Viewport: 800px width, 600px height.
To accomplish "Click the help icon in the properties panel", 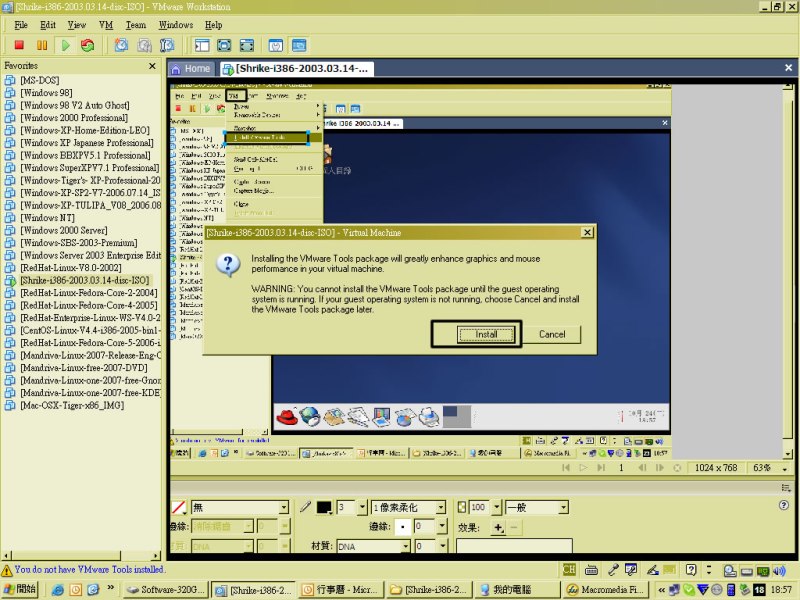I will (784, 505).
